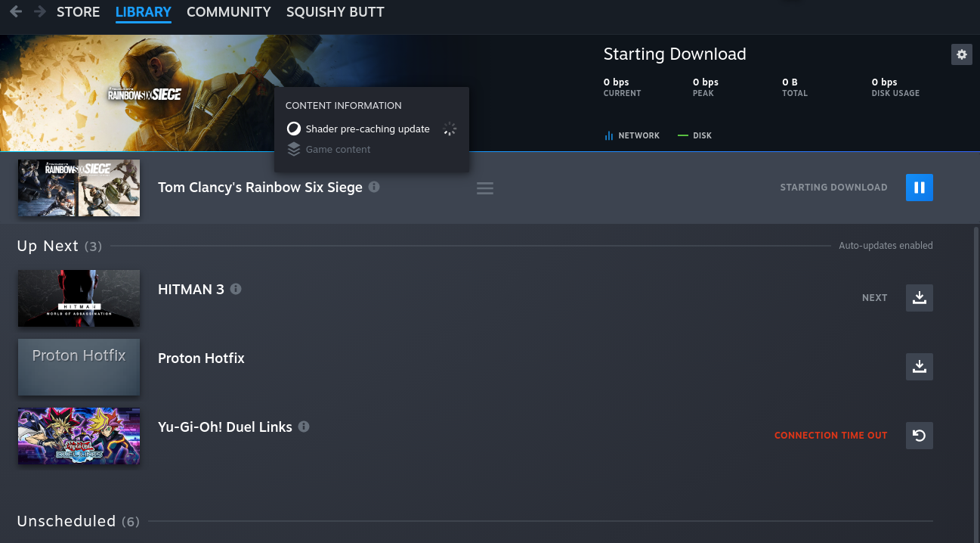Click the Yu-Gi-Oh! Duel Links thumbnail
The image size is (980, 543).
coord(79,436)
